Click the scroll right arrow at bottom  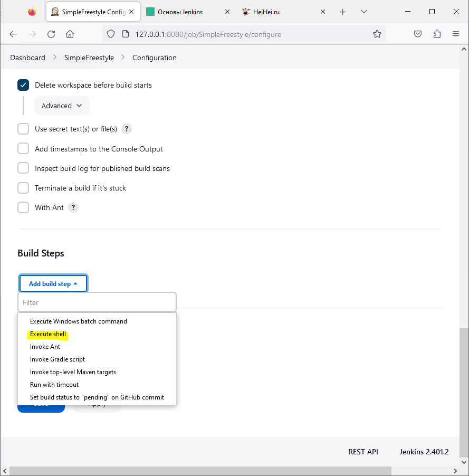(455, 471)
